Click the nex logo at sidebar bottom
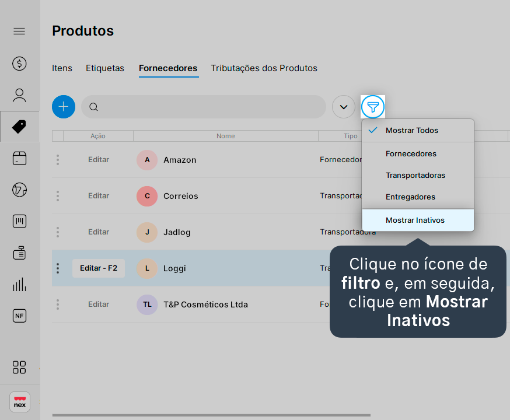This screenshot has width=510, height=420. click(20, 402)
